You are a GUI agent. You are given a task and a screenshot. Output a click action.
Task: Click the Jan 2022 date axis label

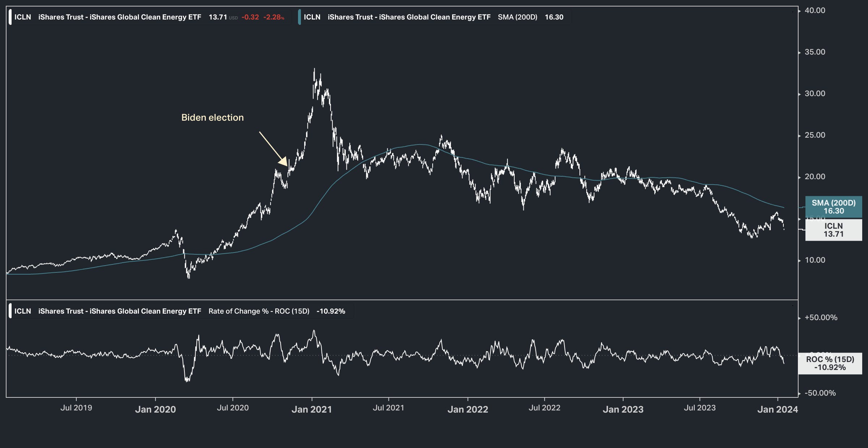468,409
